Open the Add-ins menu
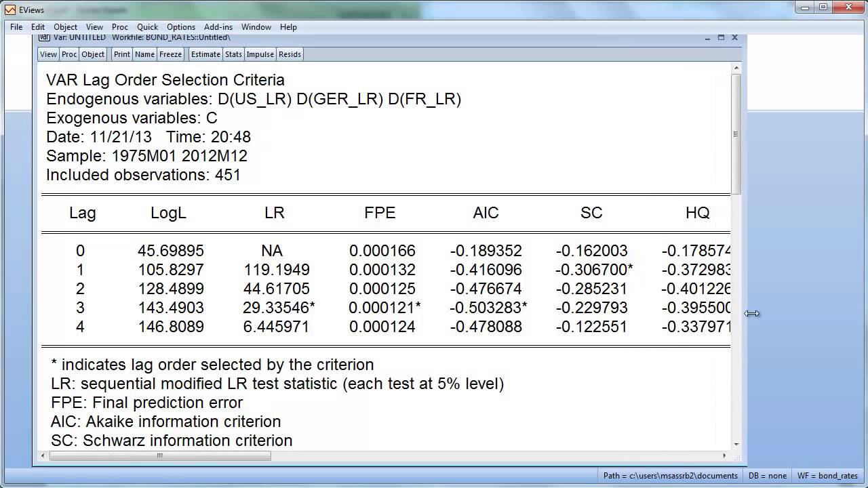Screen dimensions: 868x488 tap(218, 27)
